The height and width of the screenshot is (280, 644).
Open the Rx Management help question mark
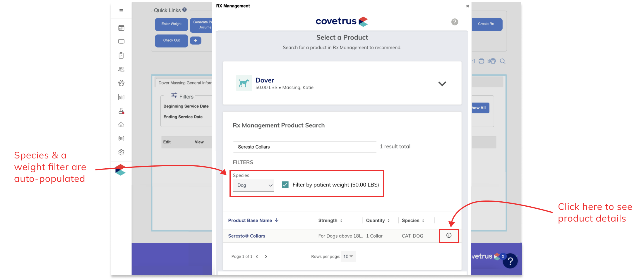(454, 22)
